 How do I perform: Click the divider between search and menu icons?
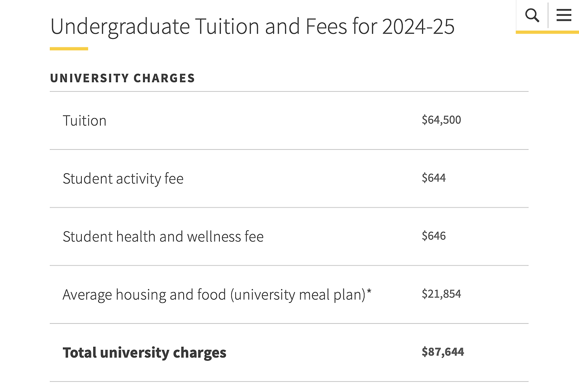[x=548, y=15]
